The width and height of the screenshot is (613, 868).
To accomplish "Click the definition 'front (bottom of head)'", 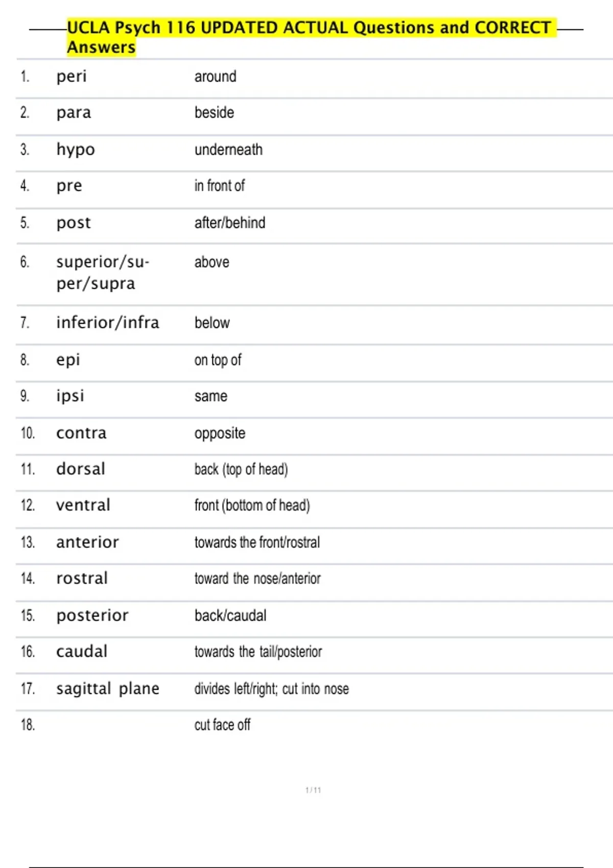I will 252,505.
